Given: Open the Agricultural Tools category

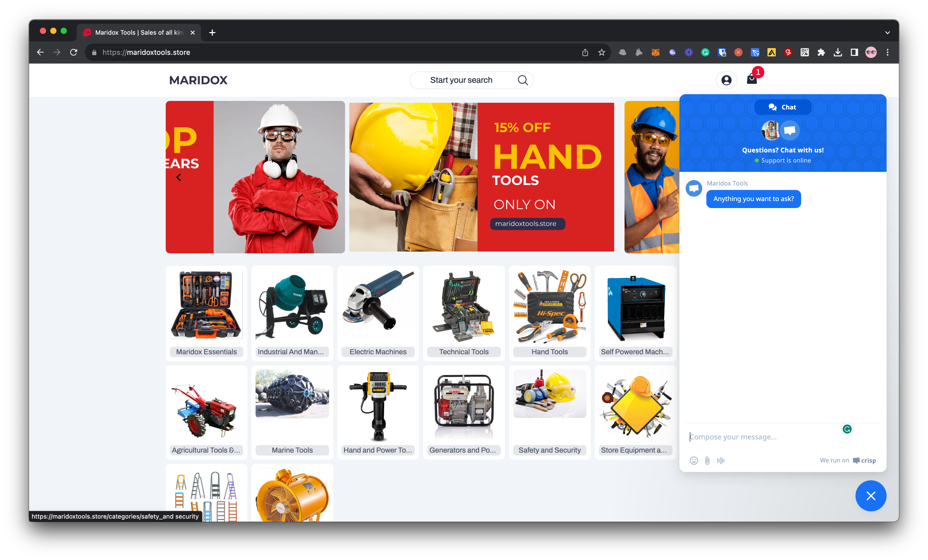Looking at the screenshot, I should click(x=206, y=412).
